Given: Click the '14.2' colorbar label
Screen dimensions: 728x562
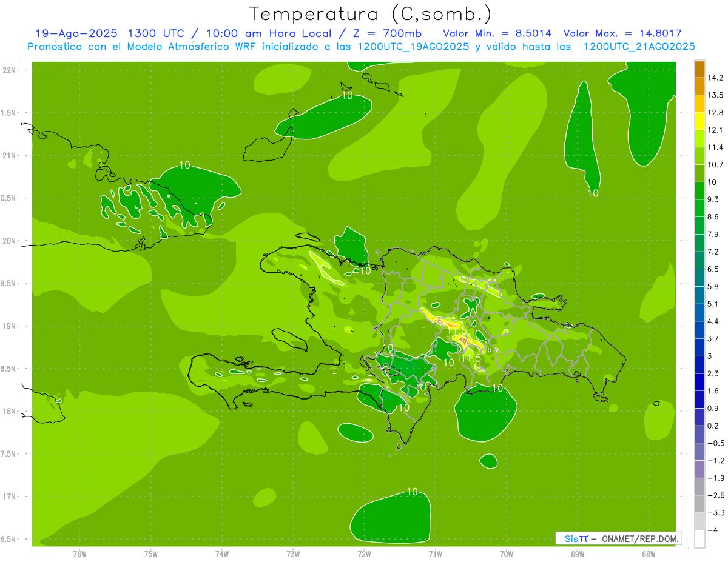Looking at the screenshot, I should pos(715,78).
